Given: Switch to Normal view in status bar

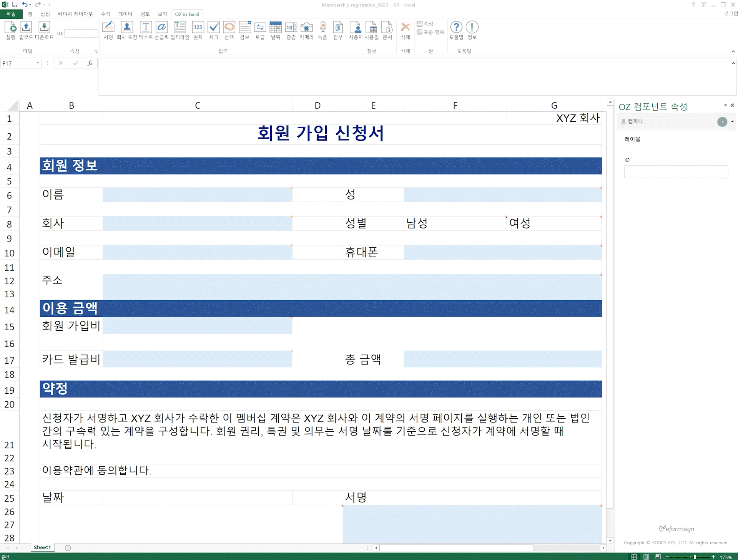Looking at the screenshot, I should coord(634,557).
